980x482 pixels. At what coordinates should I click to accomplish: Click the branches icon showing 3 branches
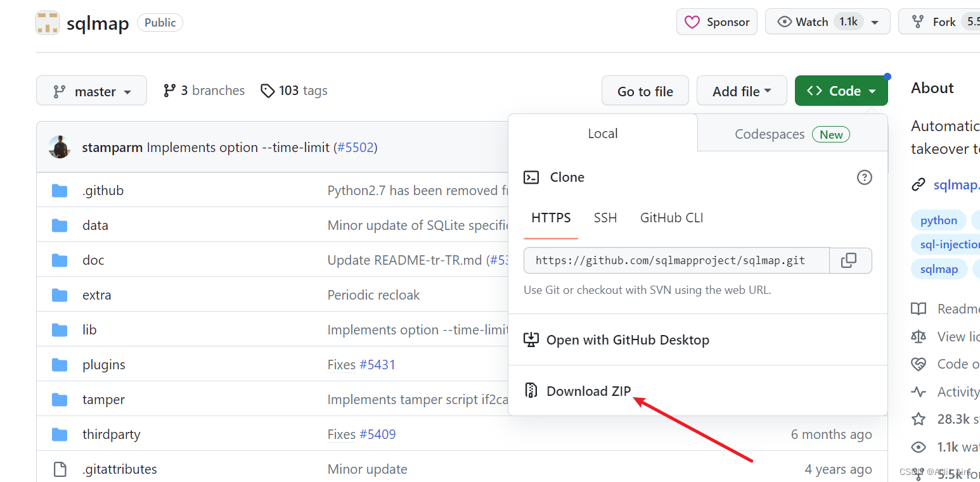[169, 91]
